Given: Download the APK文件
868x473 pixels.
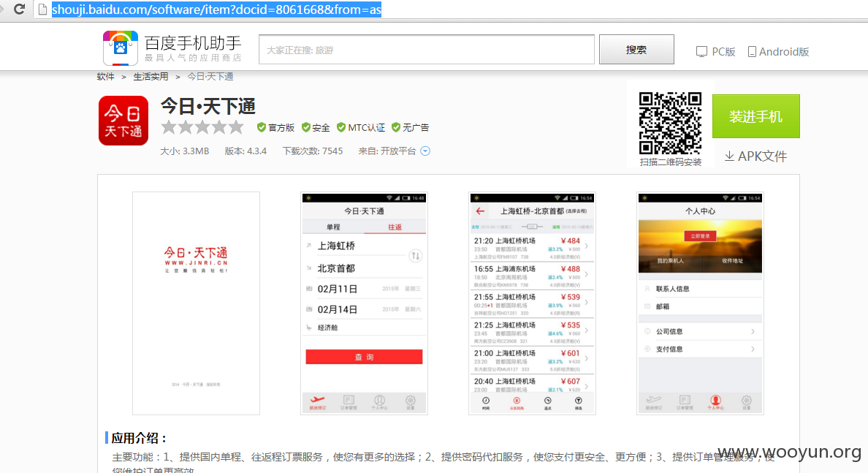Looking at the screenshot, I should click(755, 156).
